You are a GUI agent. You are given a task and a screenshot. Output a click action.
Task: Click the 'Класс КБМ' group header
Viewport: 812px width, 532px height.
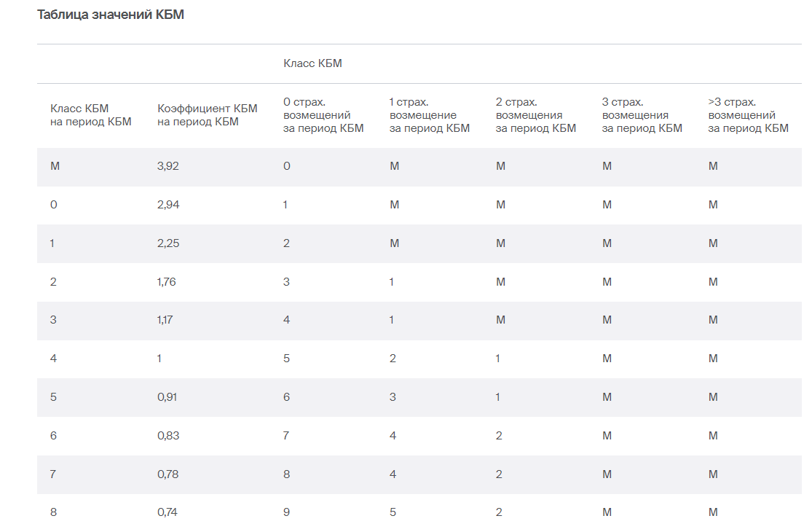pyautogui.click(x=312, y=63)
